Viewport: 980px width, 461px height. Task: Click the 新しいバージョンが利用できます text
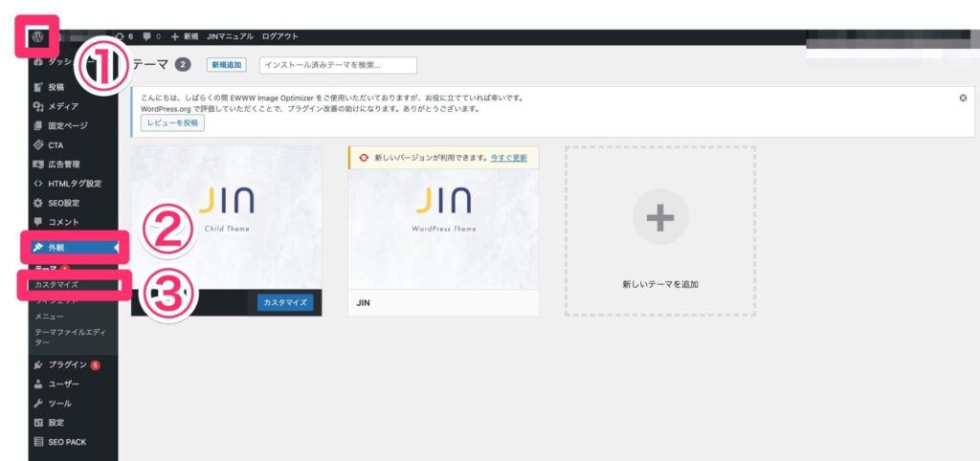pos(431,158)
